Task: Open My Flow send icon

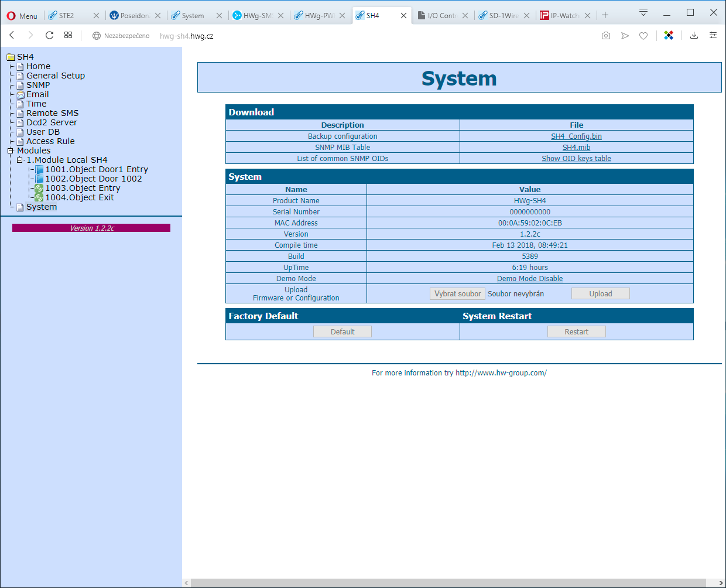Action: click(x=625, y=36)
